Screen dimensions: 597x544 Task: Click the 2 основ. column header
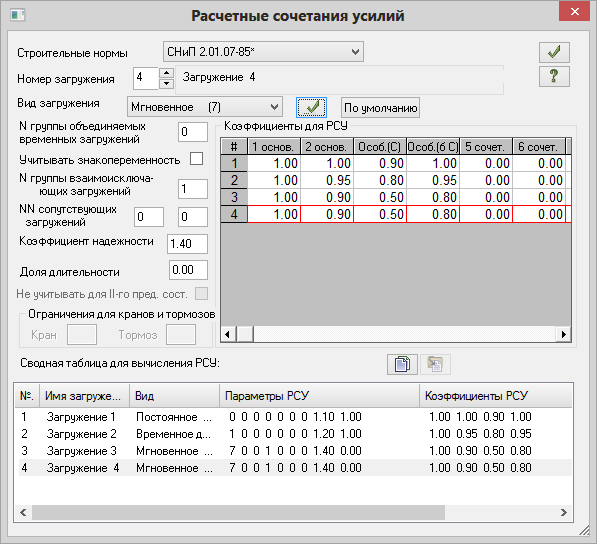pos(327,147)
